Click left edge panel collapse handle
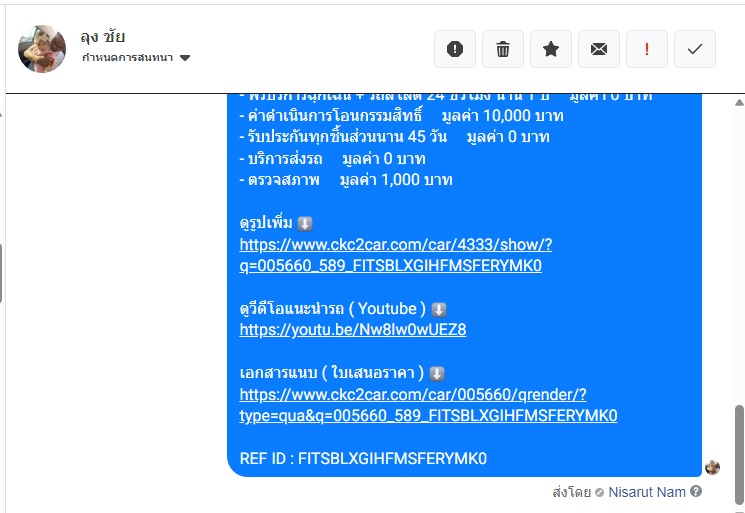 [x=1, y=274]
